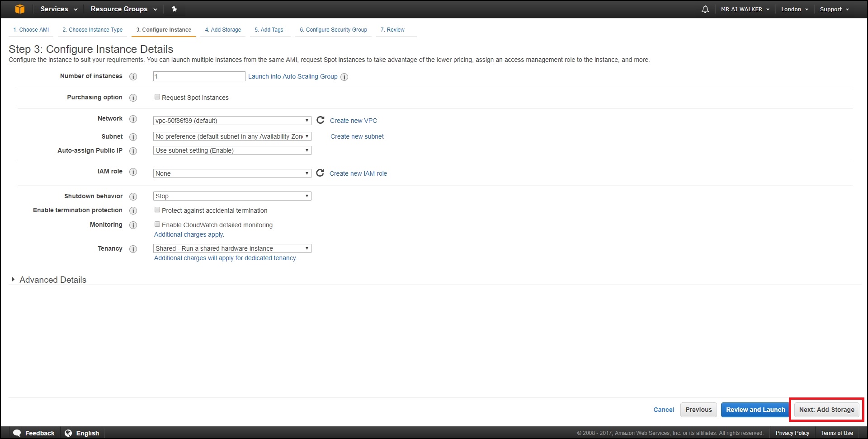This screenshot has width=868, height=439.
Task: Focus the Number of instances field
Action: tap(199, 76)
